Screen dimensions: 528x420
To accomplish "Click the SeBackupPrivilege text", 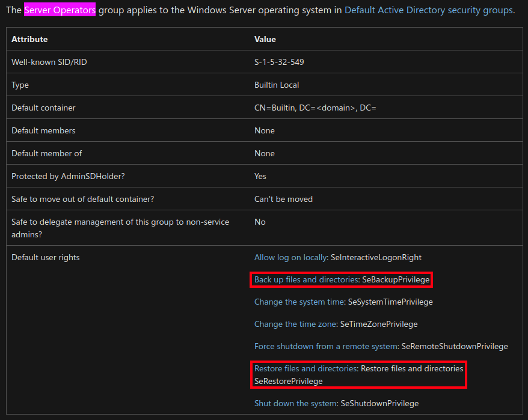I will (x=396, y=279).
